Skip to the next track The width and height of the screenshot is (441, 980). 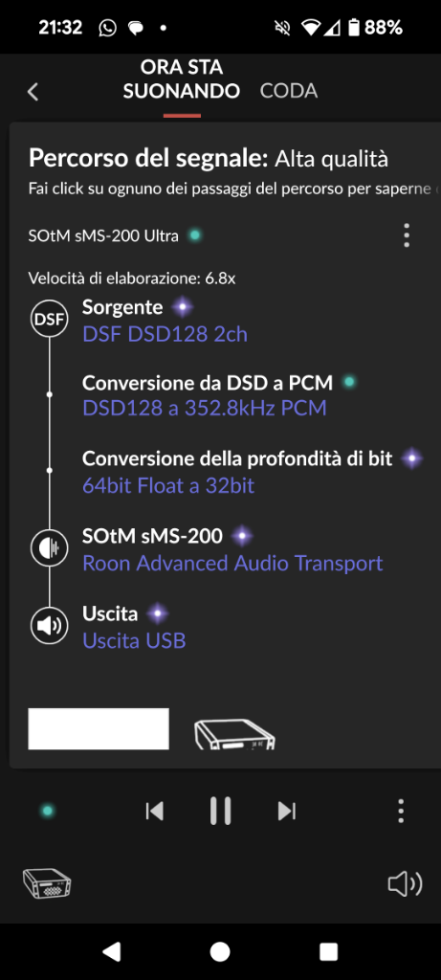tap(287, 812)
